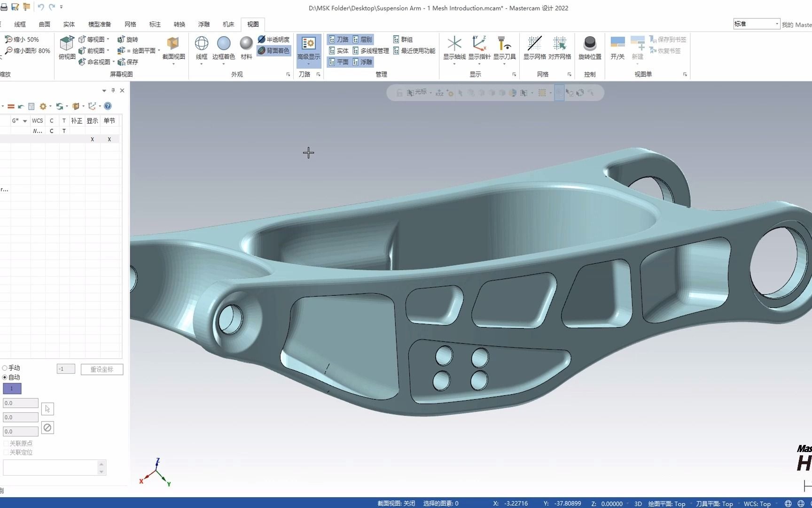
Task: Open the Transform (转换) tab
Action: click(x=180, y=24)
